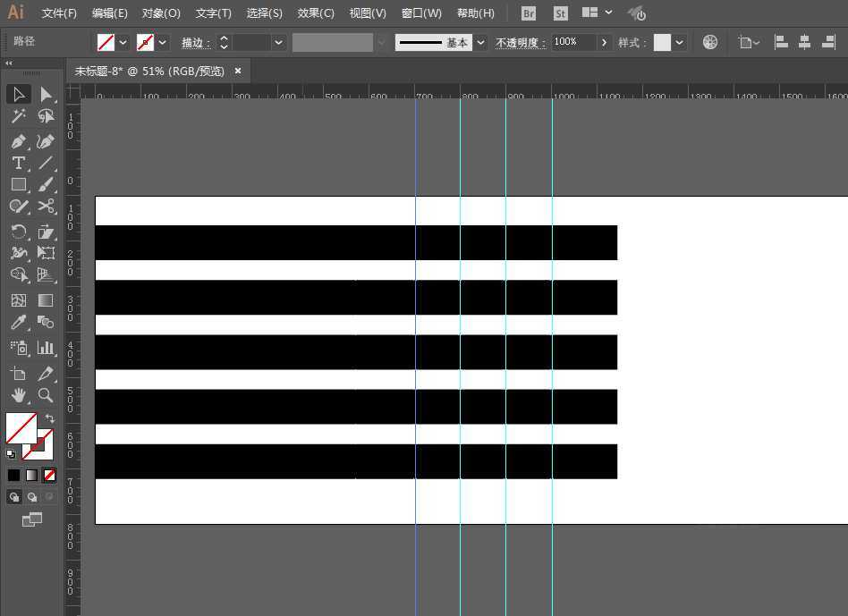
Task: Expand the fill color dropdown
Action: coord(123,42)
